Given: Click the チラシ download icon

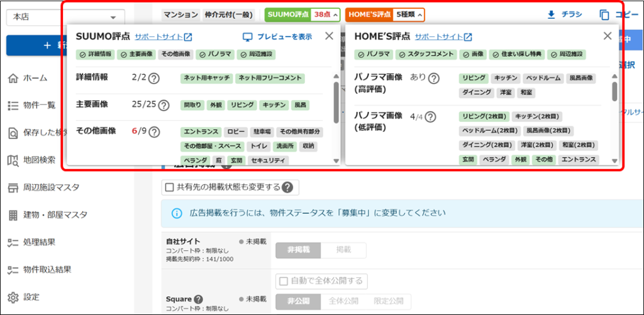Looking at the screenshot, I should point(551,15).
